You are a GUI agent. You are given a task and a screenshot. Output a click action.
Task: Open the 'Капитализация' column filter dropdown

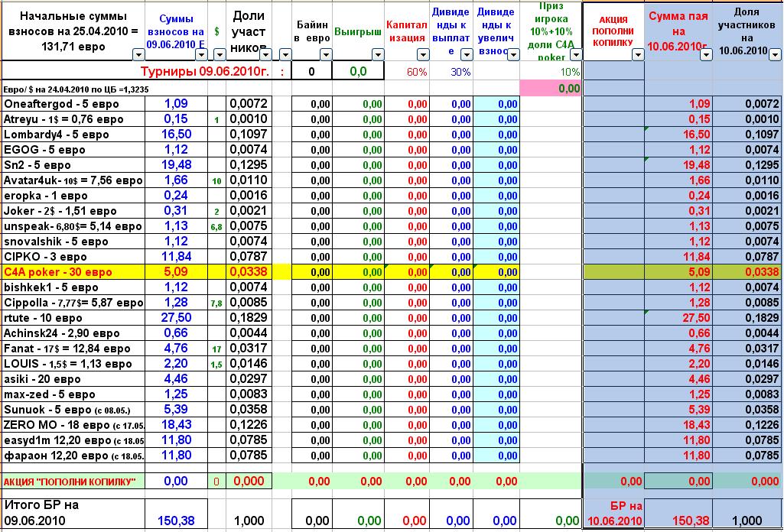tap(423, 54)
